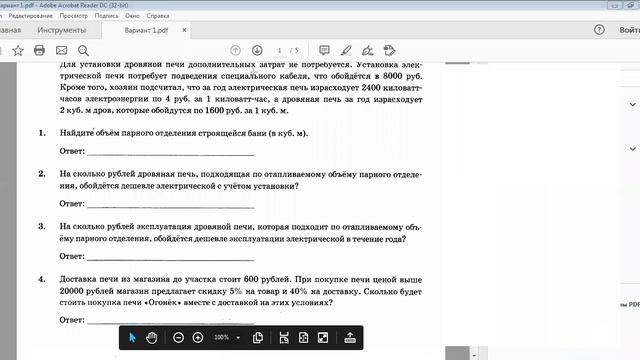This screenshot has height=360, width=640.
Task: Open help question mark icon
Action: 599,30
